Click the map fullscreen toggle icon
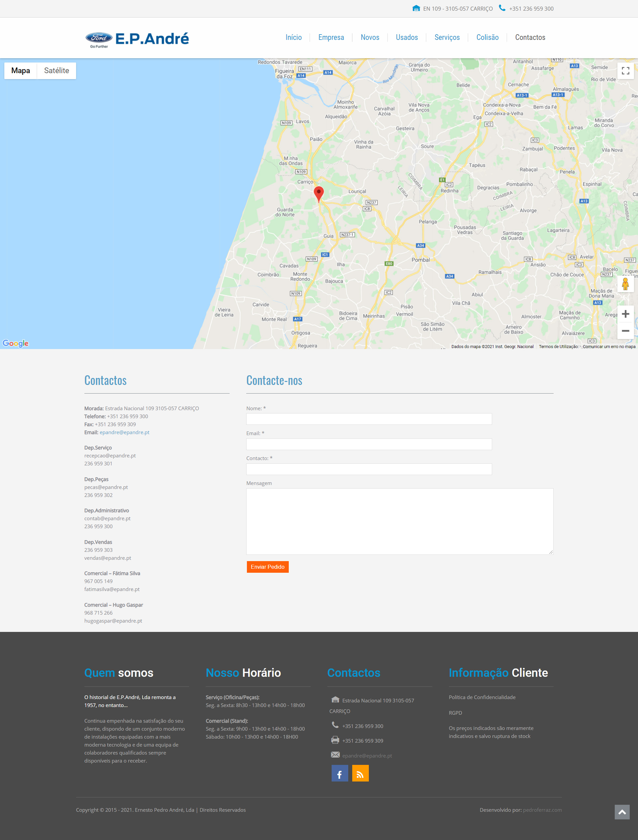Image resolution: width=638 pixels, height=840 pixels. [625, 71]
